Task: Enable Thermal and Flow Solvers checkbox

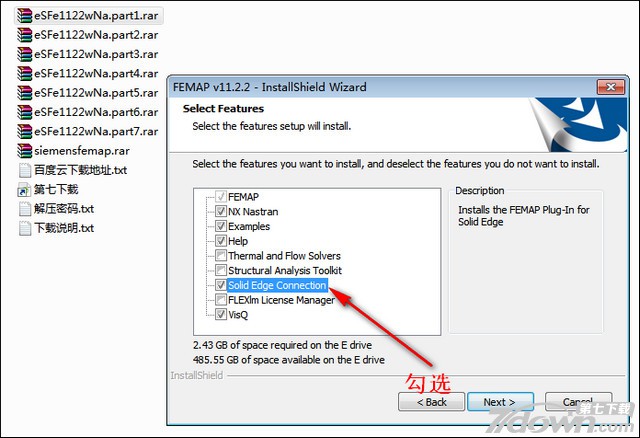Action: coord(221,256)
